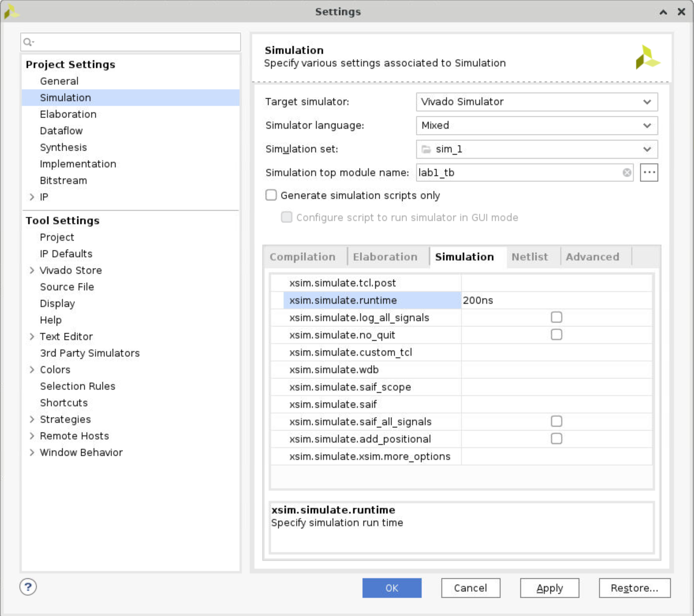Expand the IP tree node

[32, 197]
